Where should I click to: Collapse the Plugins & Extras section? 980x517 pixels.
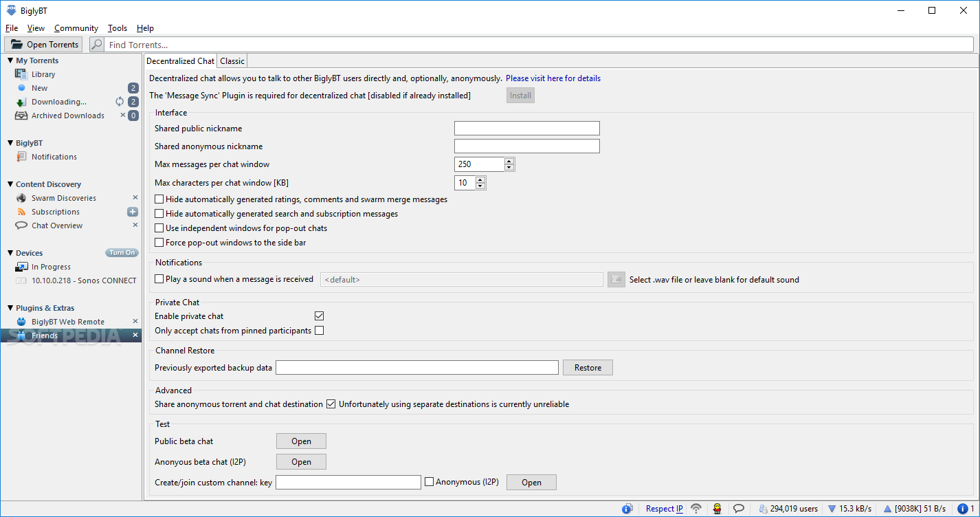(10, 308)
